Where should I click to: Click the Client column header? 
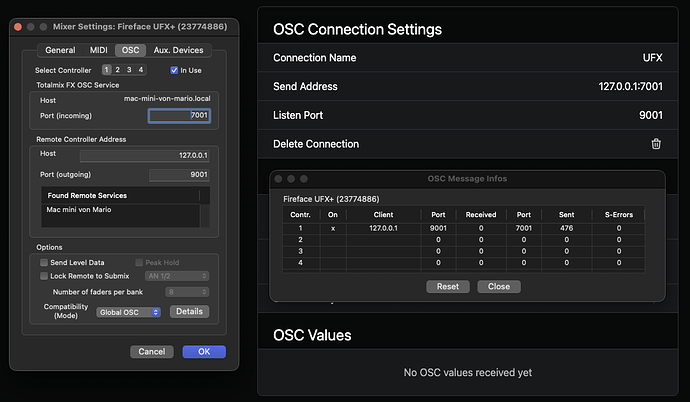383,215
